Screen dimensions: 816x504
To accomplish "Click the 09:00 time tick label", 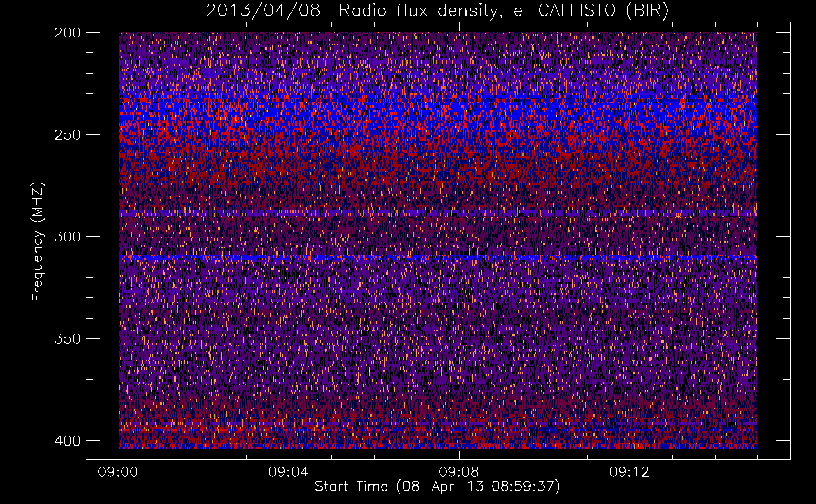I will point(118,472).
